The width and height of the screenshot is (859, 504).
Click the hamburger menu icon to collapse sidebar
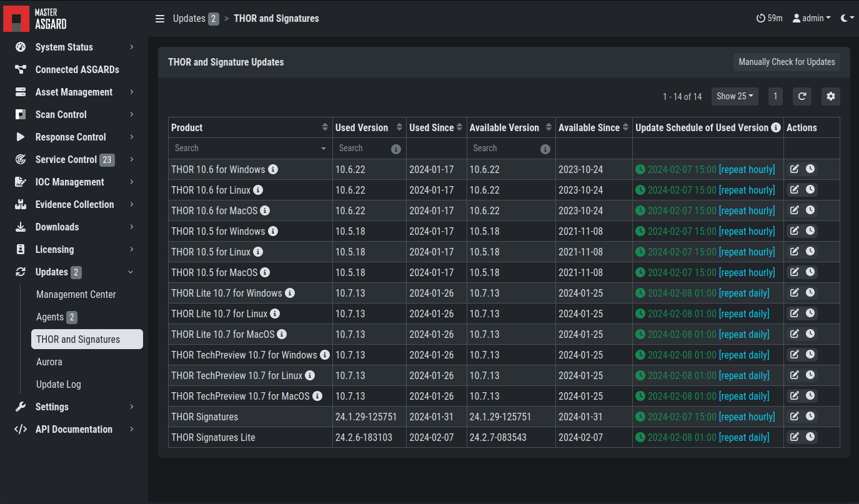(160, 19)
